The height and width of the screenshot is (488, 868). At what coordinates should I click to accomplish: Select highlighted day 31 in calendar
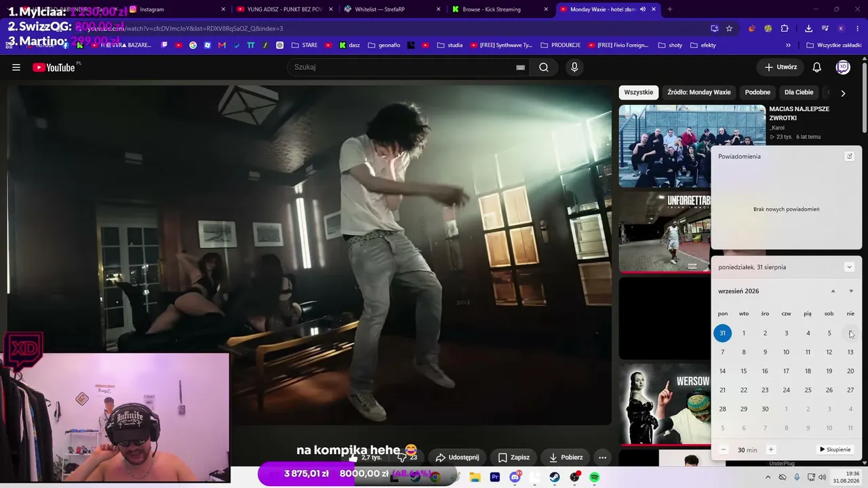click(723, 333)
